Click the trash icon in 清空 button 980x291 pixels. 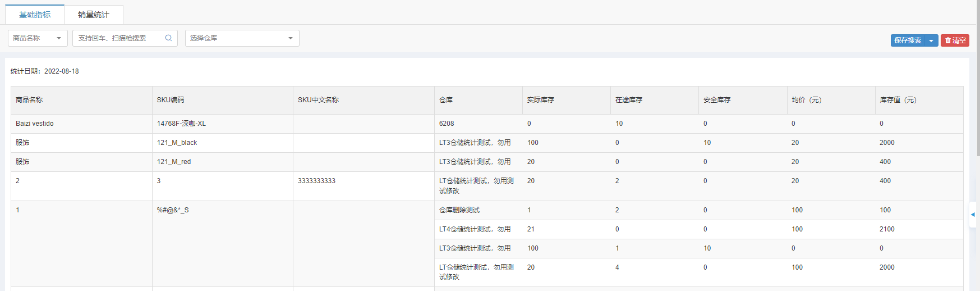[948, 40]
